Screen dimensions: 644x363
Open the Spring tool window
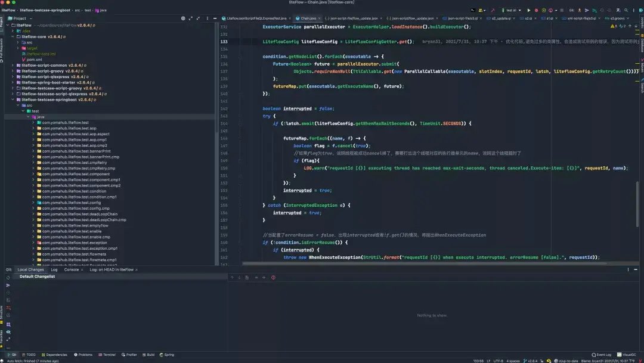[x=167, y=355]
